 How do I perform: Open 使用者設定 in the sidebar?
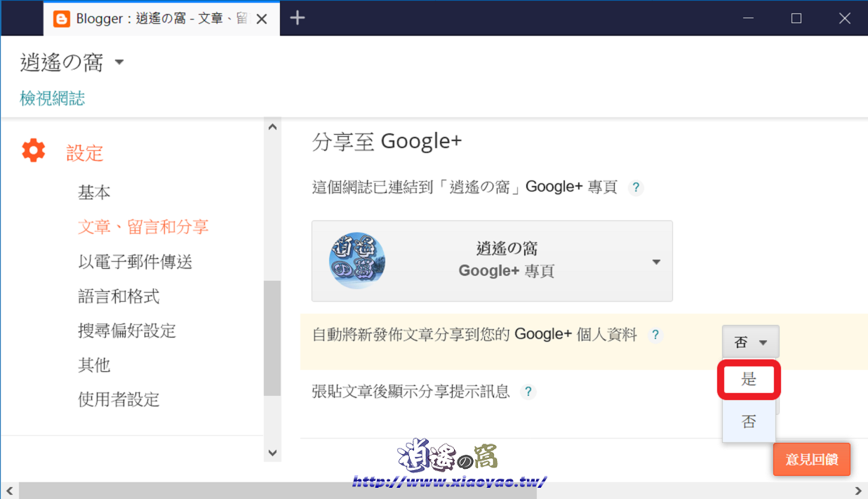click(119, 399)
